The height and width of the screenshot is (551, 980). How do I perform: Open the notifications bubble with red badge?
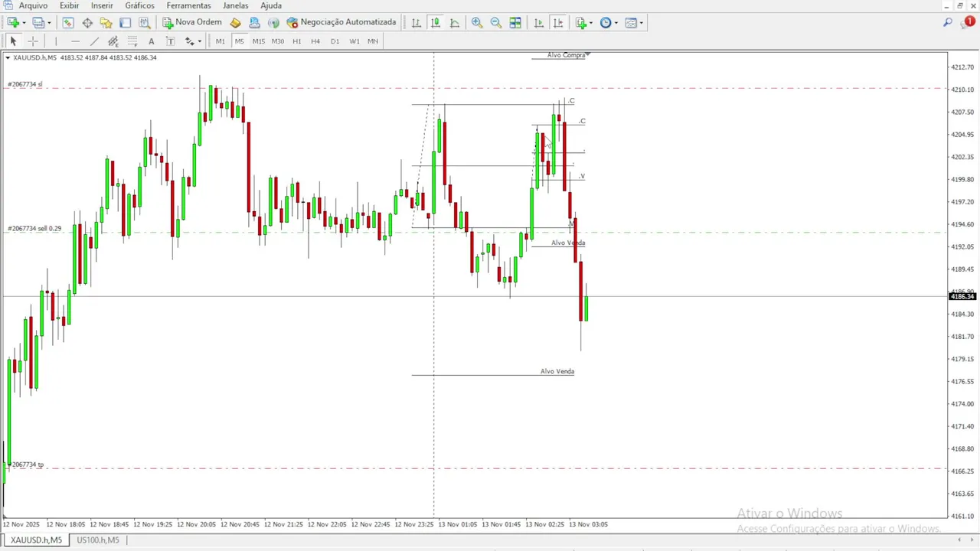point(967,23)
